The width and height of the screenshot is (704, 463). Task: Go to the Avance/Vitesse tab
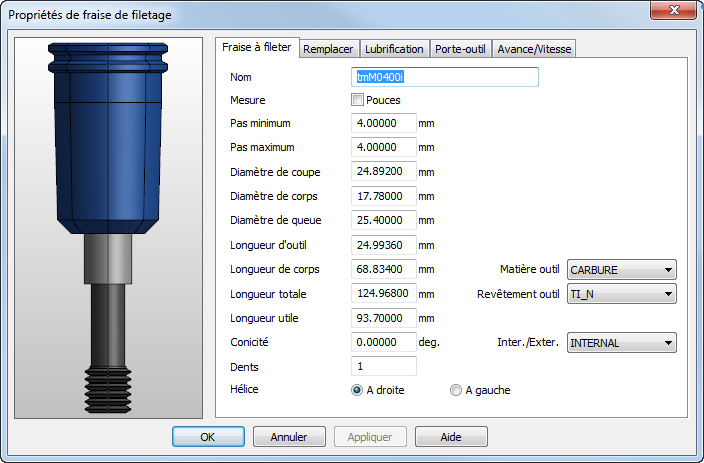[x=534, y=49]
